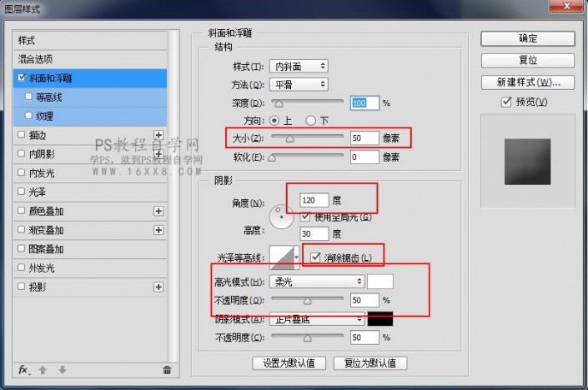Click the plus icon beside 内阴影
Screen dimensions: 588x390
pos(158,154)
